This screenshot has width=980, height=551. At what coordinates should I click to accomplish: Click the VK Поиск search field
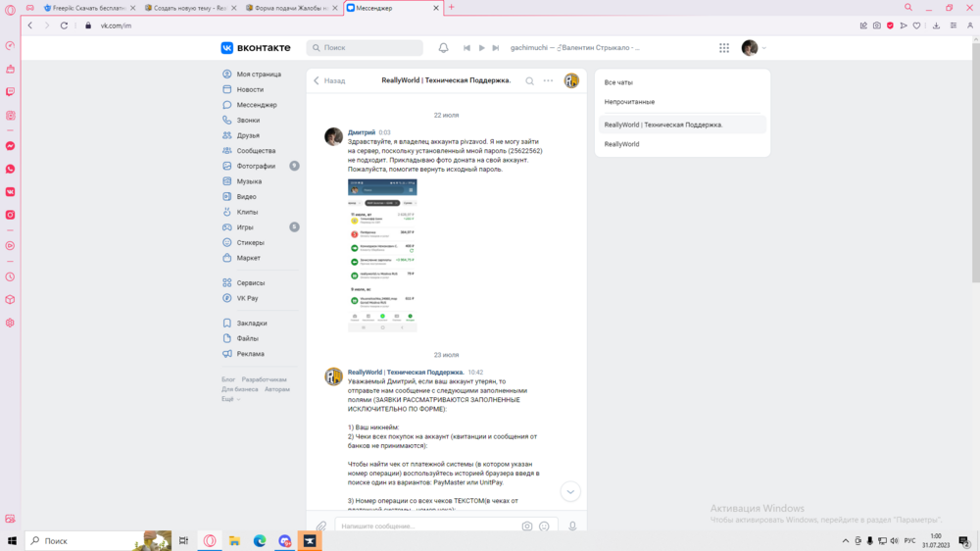[365, 47]
